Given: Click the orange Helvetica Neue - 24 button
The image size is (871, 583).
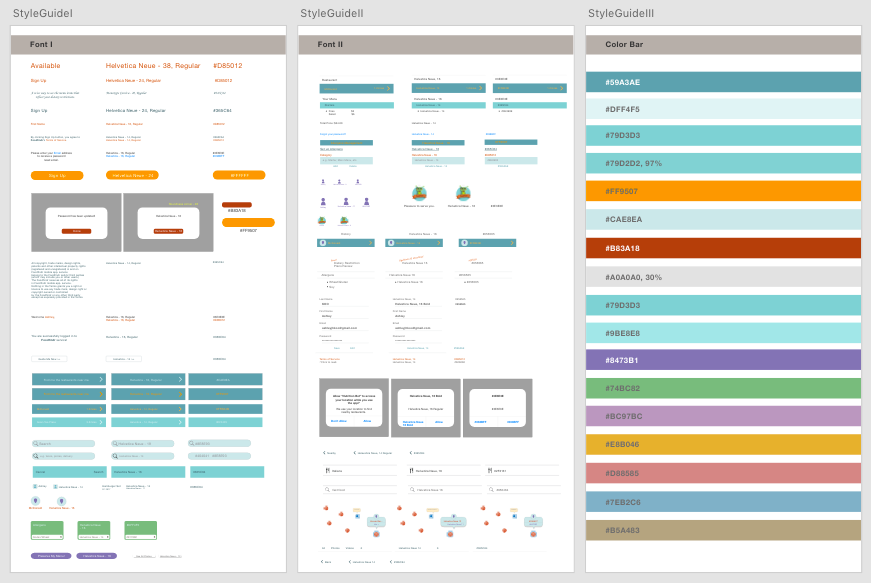Looking at the screenshot, I should pyautogui.click(x=133, y=175).
